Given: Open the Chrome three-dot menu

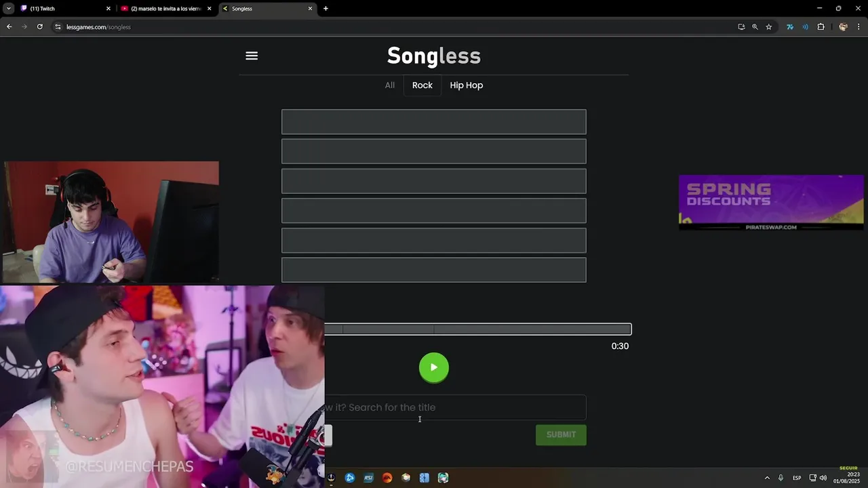Looking at the screenshot, I should tap(859, 27).
